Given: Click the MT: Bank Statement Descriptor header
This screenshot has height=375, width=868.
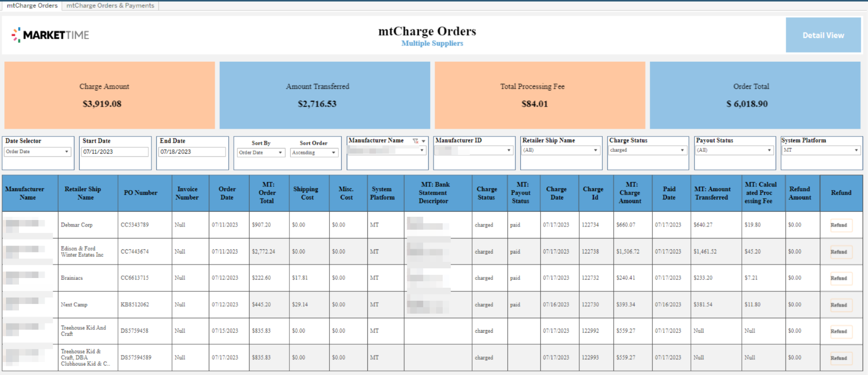Looking at the screenshot, I should point(438,193).
